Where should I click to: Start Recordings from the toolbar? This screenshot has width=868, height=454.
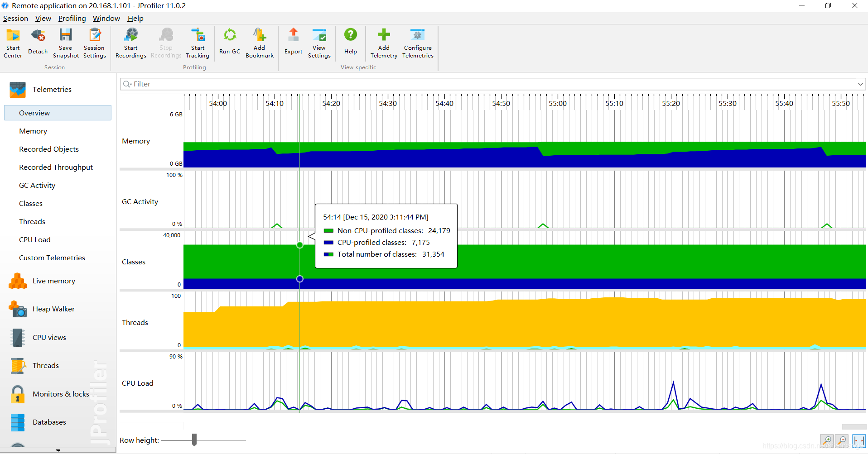pos(131,43)
